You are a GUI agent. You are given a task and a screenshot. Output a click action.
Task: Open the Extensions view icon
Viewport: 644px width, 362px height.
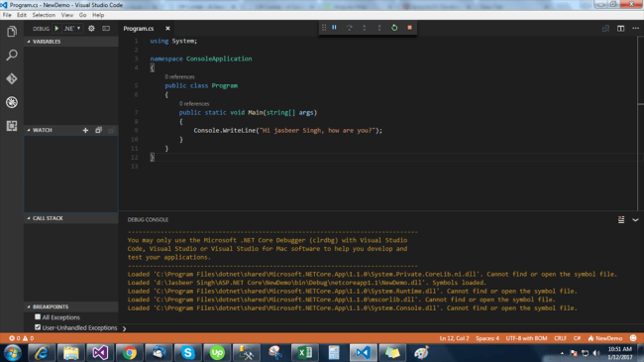tap(12, 126)
